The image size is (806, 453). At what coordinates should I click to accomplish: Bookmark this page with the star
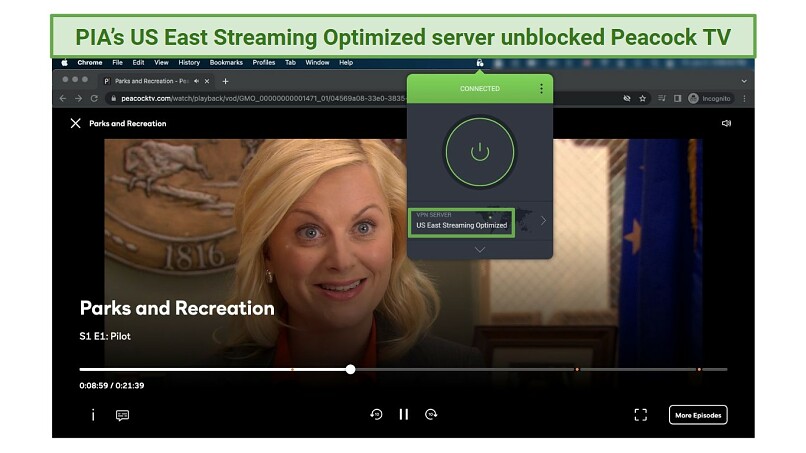643,98
